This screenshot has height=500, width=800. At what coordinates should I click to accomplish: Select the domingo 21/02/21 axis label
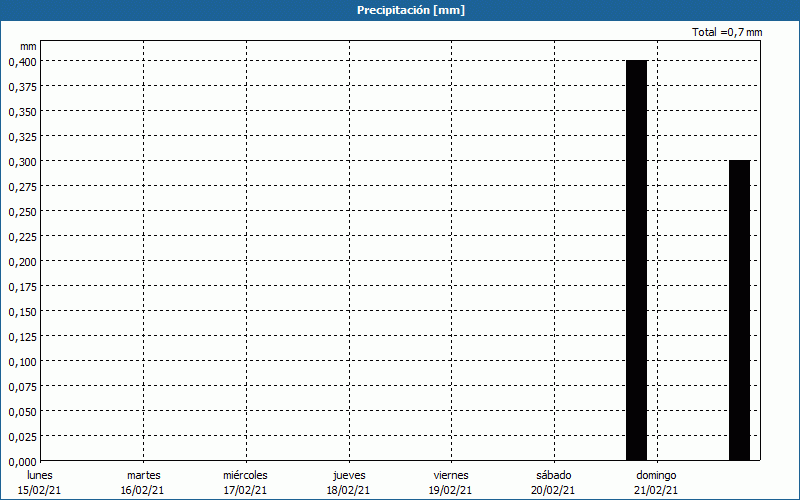(x=656, y=483)
